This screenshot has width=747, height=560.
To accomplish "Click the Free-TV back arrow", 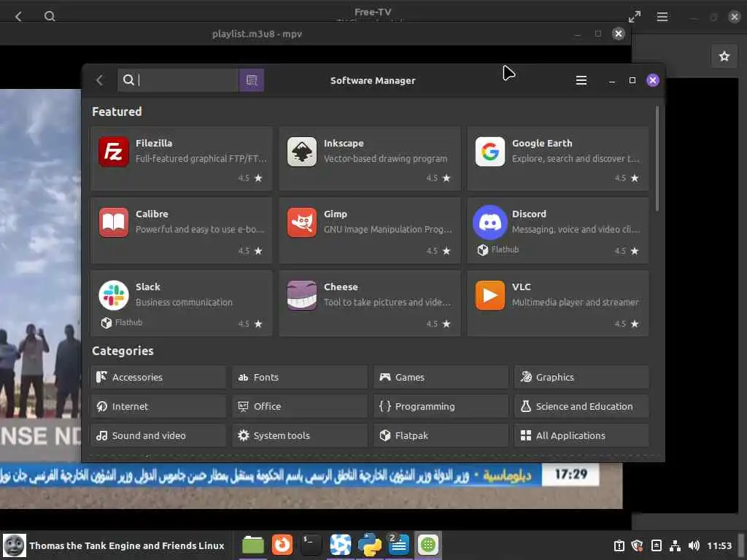I will click(x=18, y=17).
